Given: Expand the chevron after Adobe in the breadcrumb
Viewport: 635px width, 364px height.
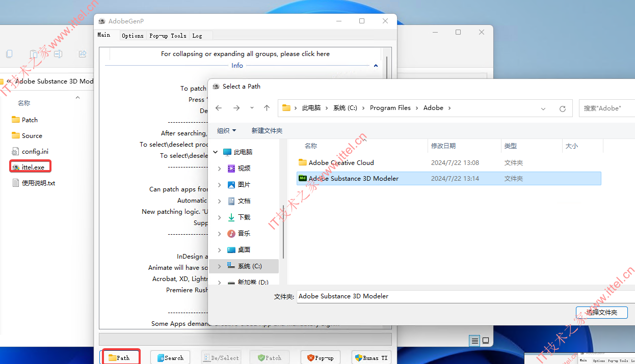Looking at the screenshot, I should pyautogui.click(x=449, y=108).
